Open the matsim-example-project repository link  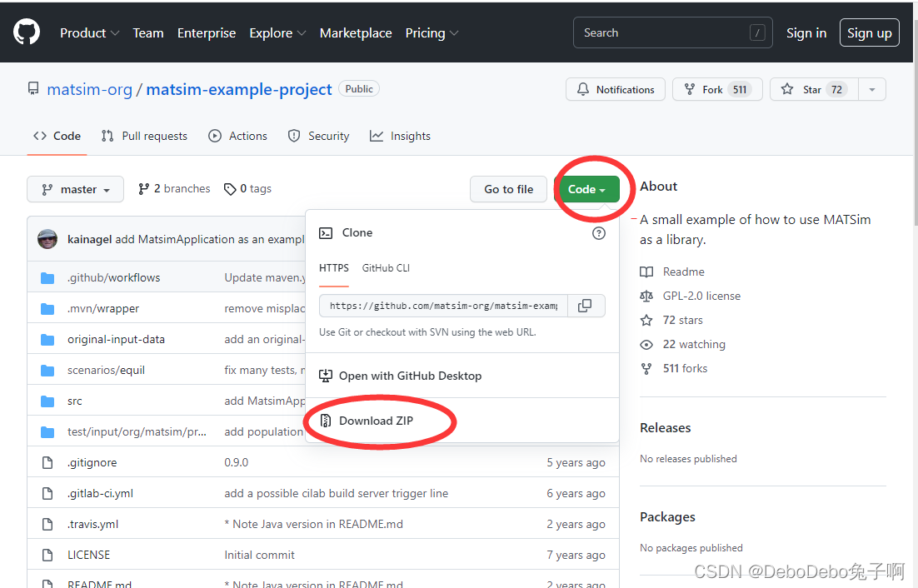coord(239,89)
